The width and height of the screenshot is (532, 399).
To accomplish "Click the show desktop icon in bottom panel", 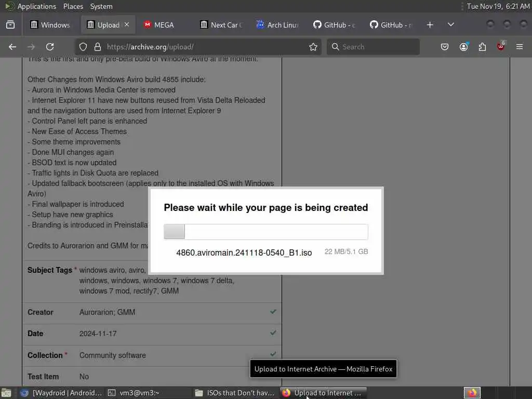I will tap(6, 393).
